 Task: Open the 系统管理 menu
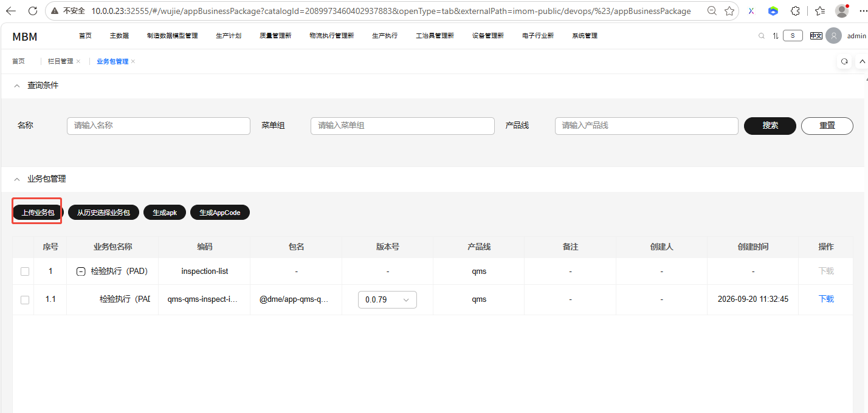tap(585, 36)
